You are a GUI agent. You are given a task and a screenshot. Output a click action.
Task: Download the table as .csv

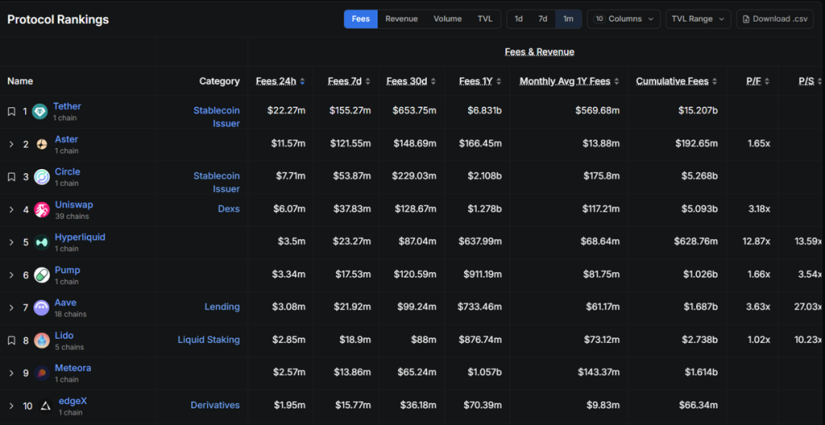click(x=774, y=19)
